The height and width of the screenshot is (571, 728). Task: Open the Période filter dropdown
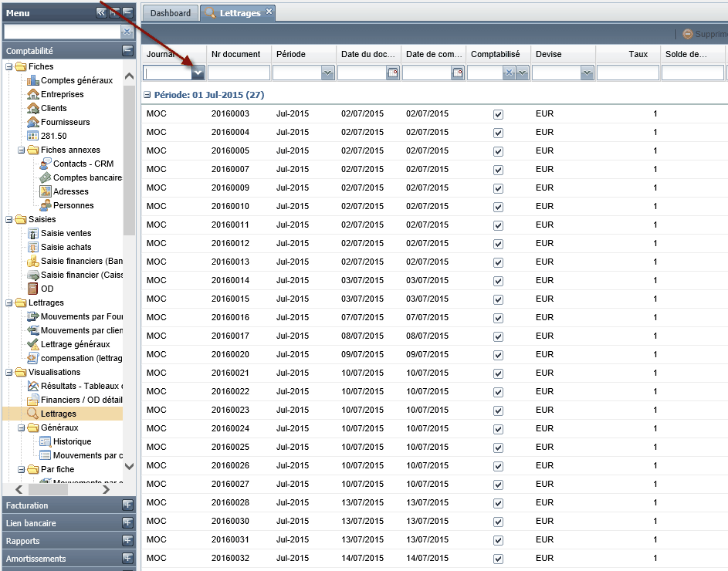click(x=328, y=73)
